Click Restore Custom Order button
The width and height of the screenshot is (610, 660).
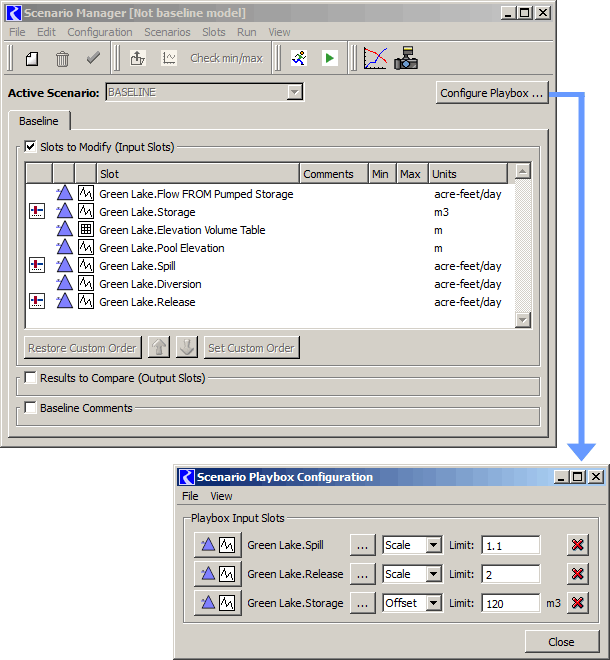pos(83,348)
